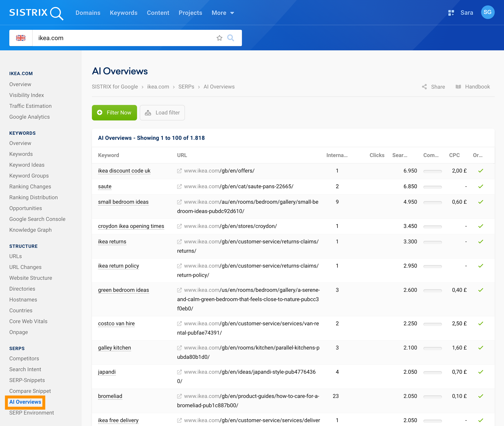The image size is (504, 426).
Task: Click the Share icon
Action: (424, 87)
